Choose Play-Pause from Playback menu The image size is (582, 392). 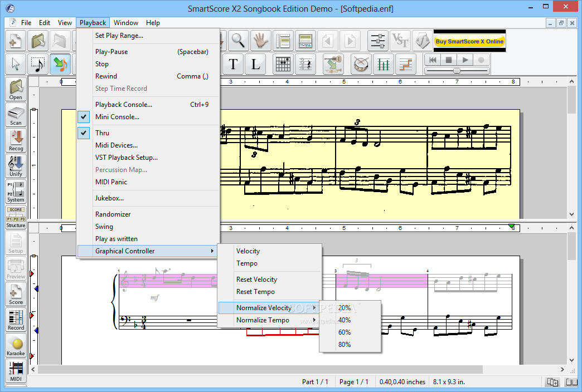point(148,52)
